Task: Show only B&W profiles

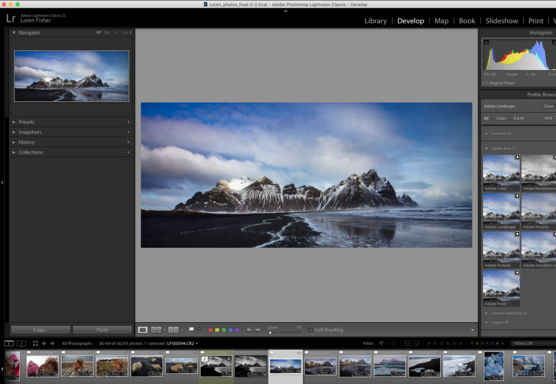Action: click(x=518, y=118)
